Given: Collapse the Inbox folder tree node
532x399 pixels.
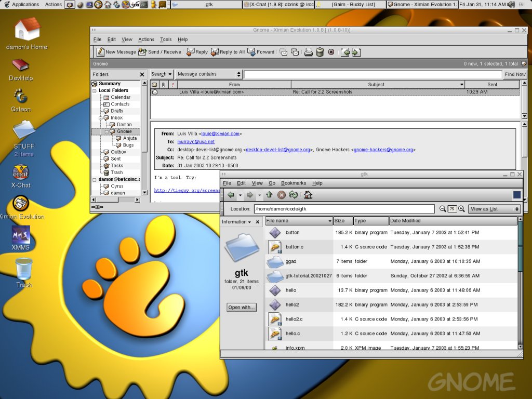Looking at the screenshot, I should click(x=101, y=118).
